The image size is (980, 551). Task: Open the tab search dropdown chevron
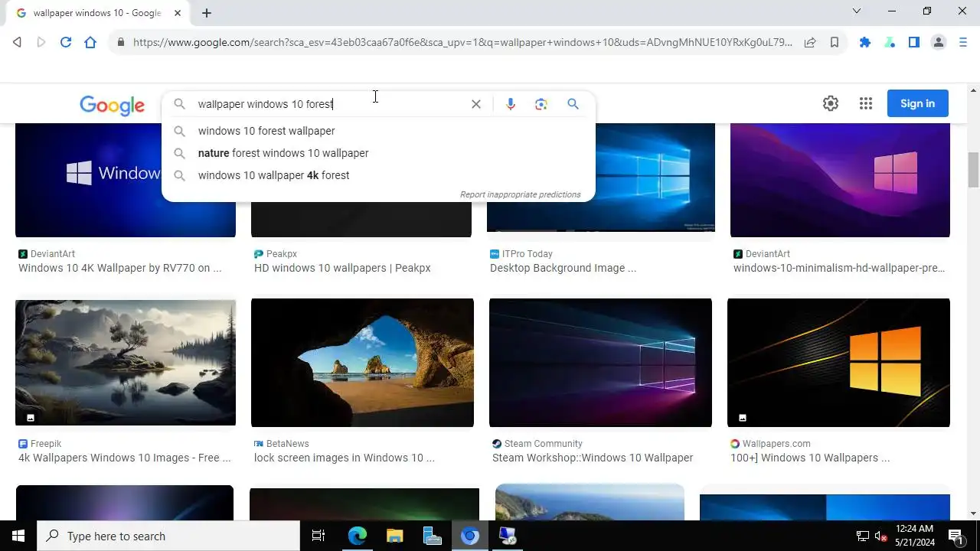click(857, 11)
